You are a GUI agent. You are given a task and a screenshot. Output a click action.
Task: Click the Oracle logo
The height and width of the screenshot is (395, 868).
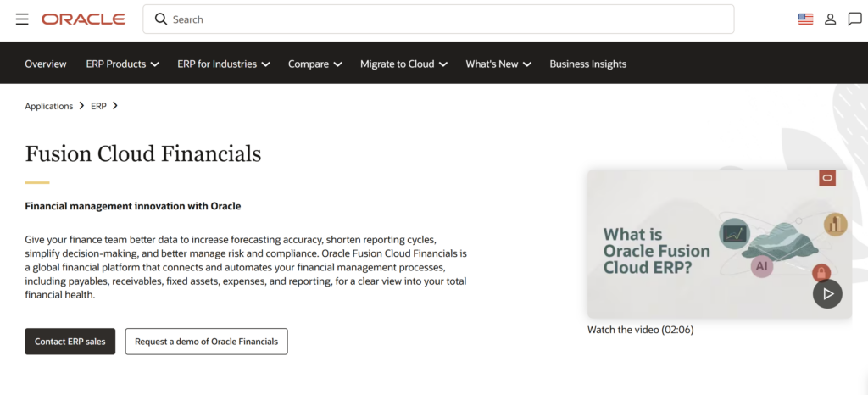click(x=84, y=19)
